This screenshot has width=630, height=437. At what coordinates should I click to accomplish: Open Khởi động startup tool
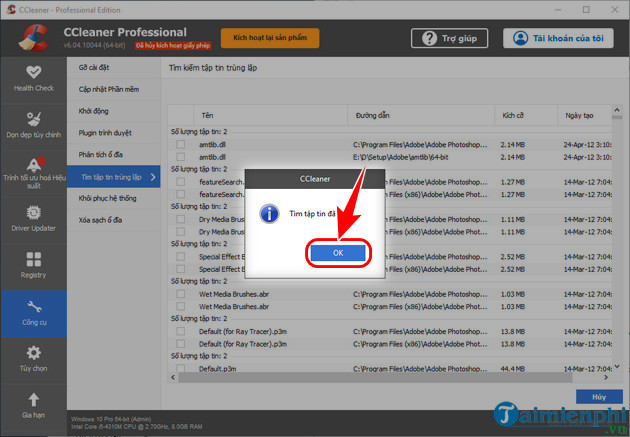click(x=114, y=111)
